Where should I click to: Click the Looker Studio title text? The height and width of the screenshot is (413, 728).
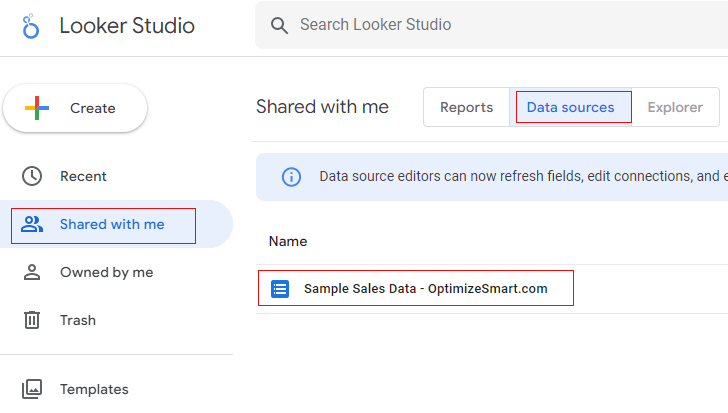click(x=127, y=26)
